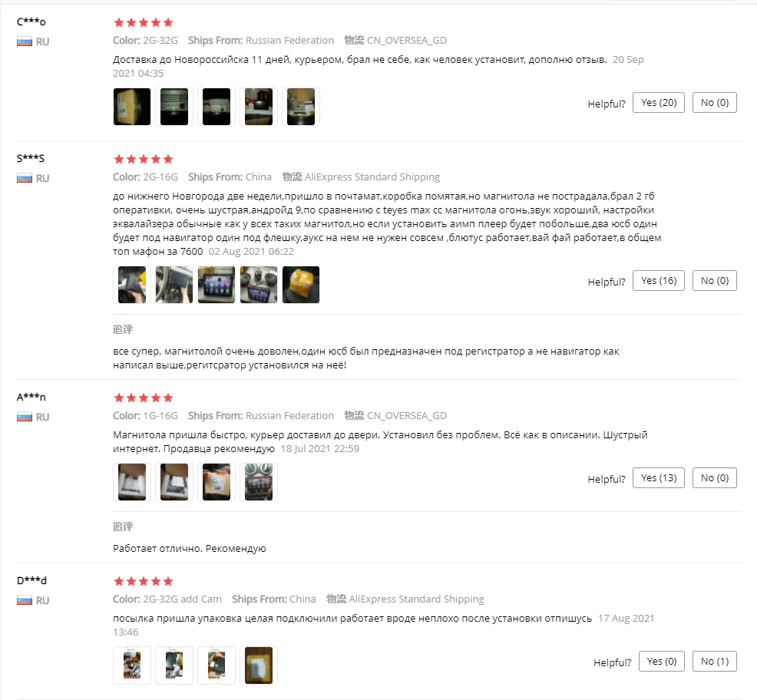Open dashboard photo in A***n's review
This screenshot has width=757, height=700.
click(x=259, y=482)
